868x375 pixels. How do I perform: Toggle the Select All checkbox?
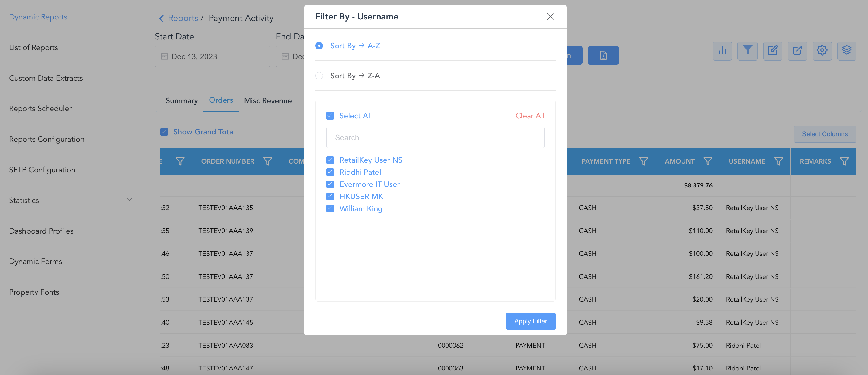(330, 116)
